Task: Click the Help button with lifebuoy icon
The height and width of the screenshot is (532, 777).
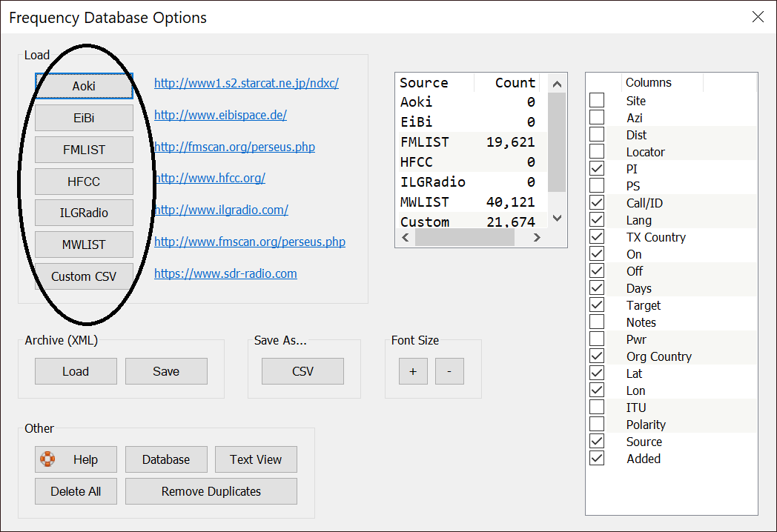Action: pos(76,459)
